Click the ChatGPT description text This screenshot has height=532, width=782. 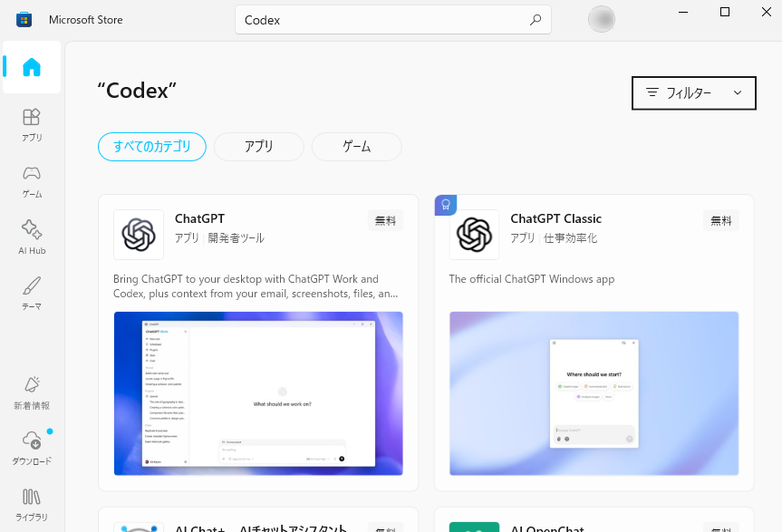pyautogui.click(x=256, y=286)
